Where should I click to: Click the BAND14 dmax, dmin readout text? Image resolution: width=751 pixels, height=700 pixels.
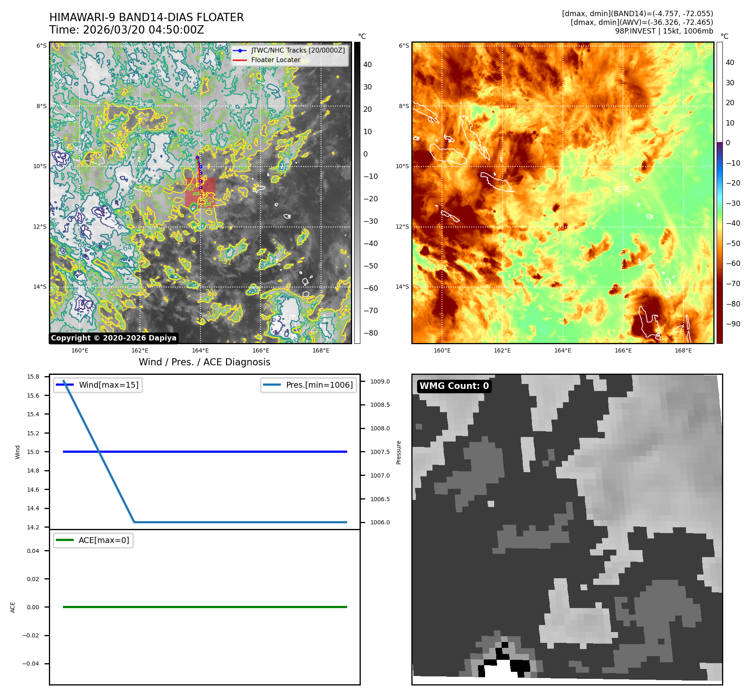(x=637, y=14)
